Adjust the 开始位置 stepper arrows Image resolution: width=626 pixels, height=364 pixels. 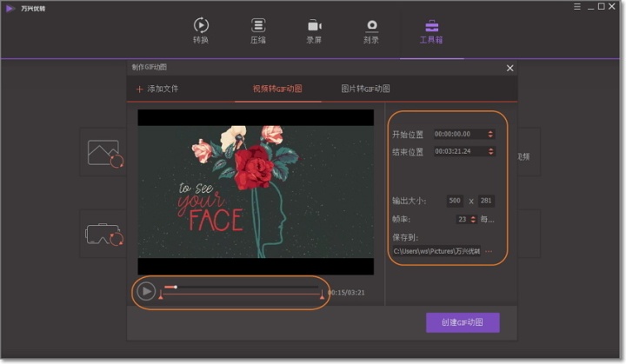pyautogui.click(x=490, y=134)
